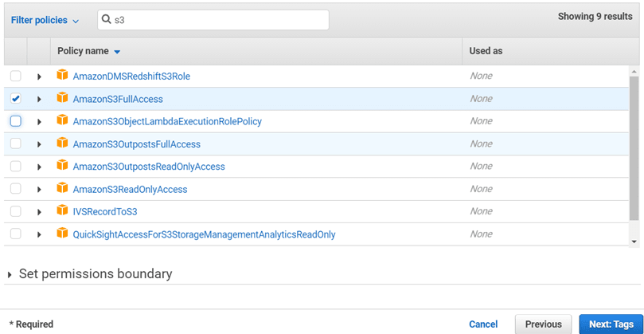
Task: Go back with the Previous button
Action: point(544,324)
